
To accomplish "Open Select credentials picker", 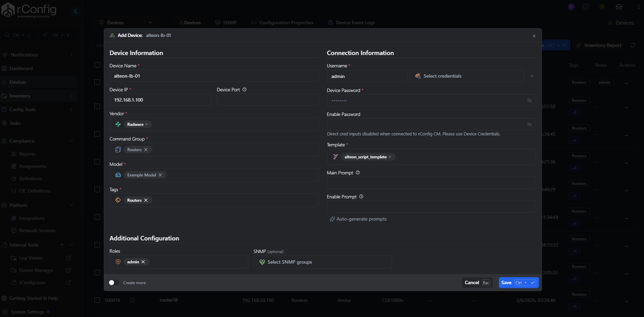I will click(467, 76).
